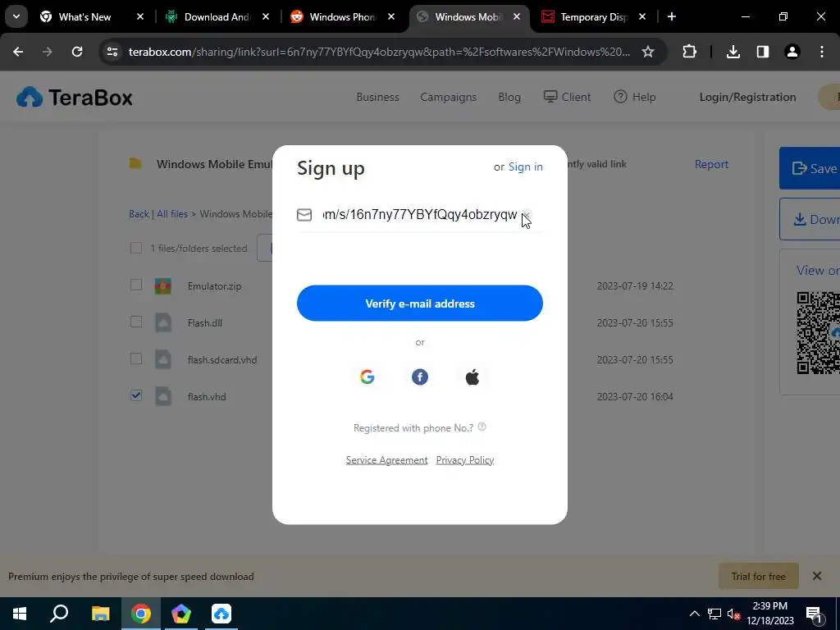The width and height of the screenshot is (840, 630).
Task: Click the Chrome taskbar icon
Action: (141, 614)
